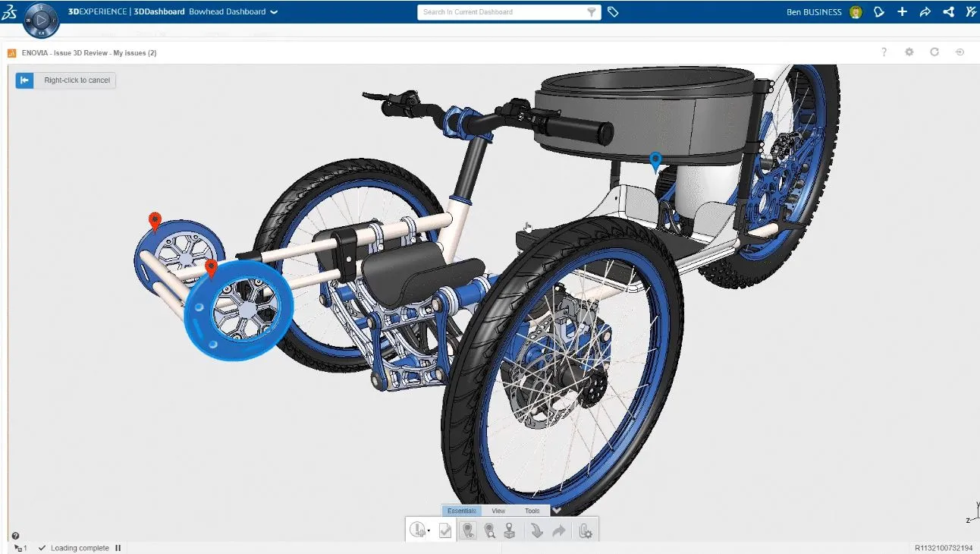Click the attachment settings paperclip icon

(585, 531)
